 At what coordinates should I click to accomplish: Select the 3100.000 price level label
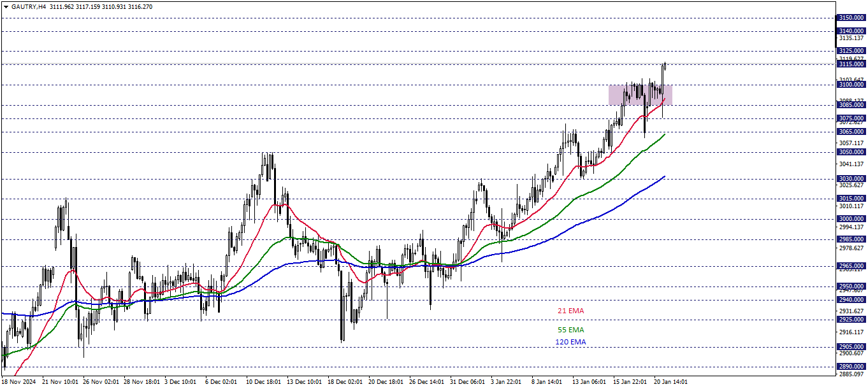[851, 85]
